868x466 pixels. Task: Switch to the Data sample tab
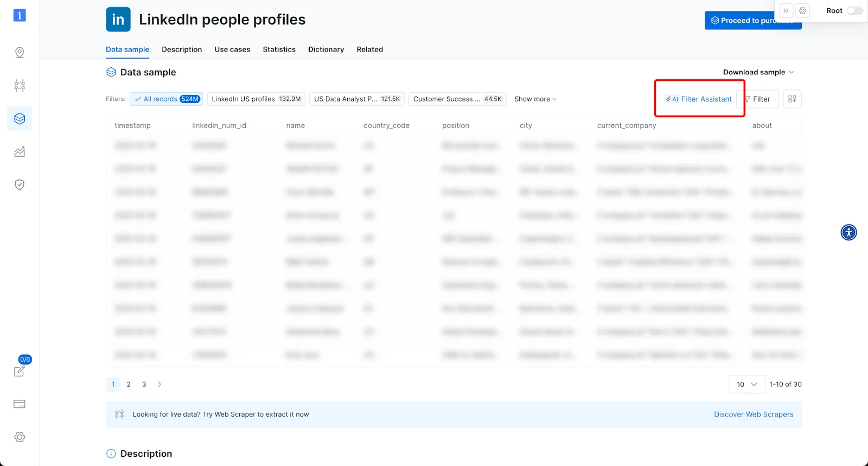point(127,49)
